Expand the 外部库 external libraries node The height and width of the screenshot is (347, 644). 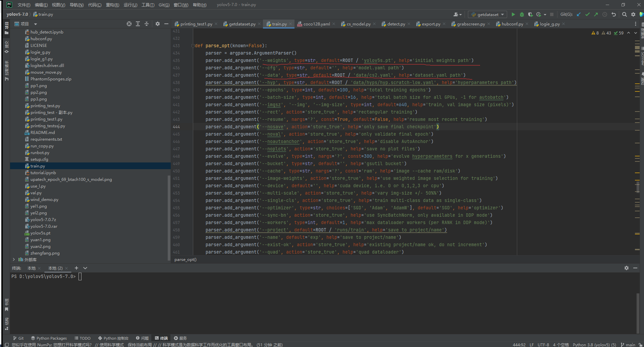coord(14,260)
